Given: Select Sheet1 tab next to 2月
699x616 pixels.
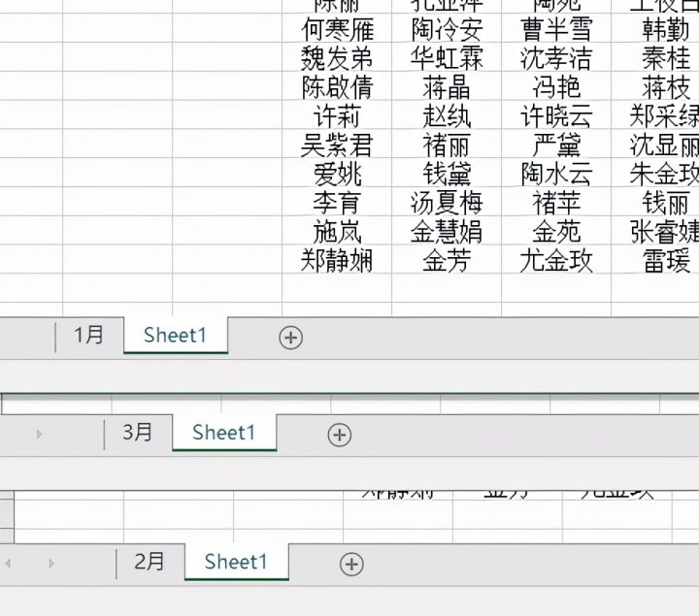Looking at the screenshot, I should (x=236, y=562).
